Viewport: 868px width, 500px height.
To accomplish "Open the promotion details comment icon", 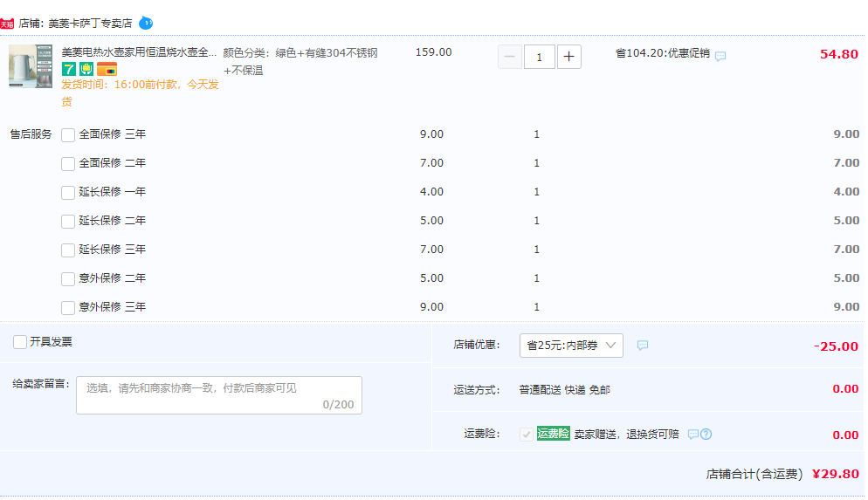I will (720, 56).
